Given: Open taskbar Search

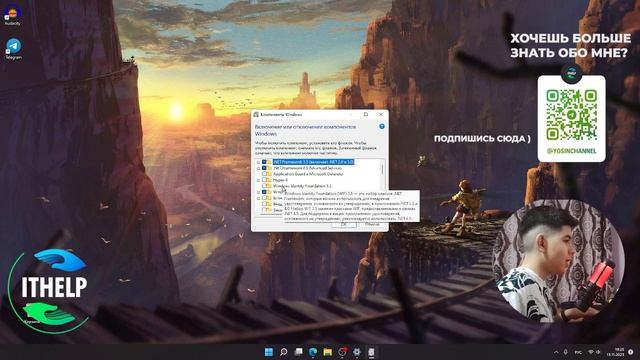Looking at the screenshot, I should [283, 352].
